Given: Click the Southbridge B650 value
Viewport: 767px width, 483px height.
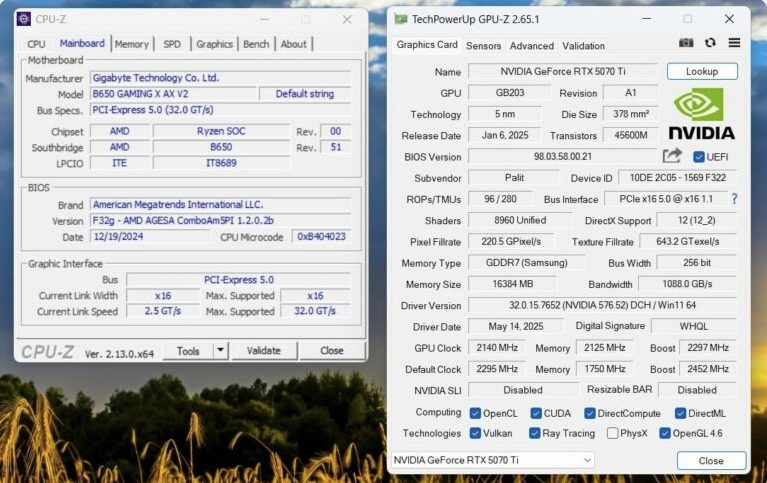Looking at the screenshot, I should coord(221,147).
